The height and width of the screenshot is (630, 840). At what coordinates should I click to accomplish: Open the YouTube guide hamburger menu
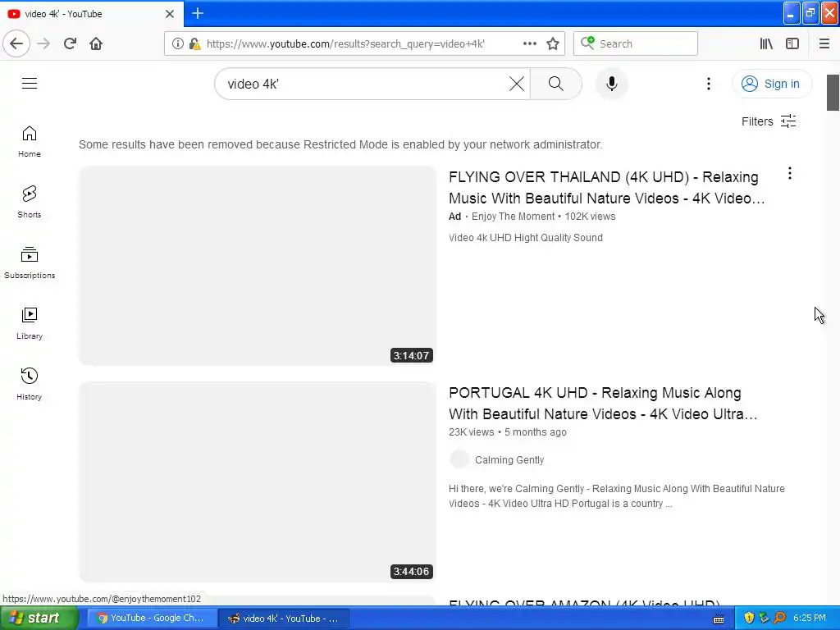pos(30,84)
